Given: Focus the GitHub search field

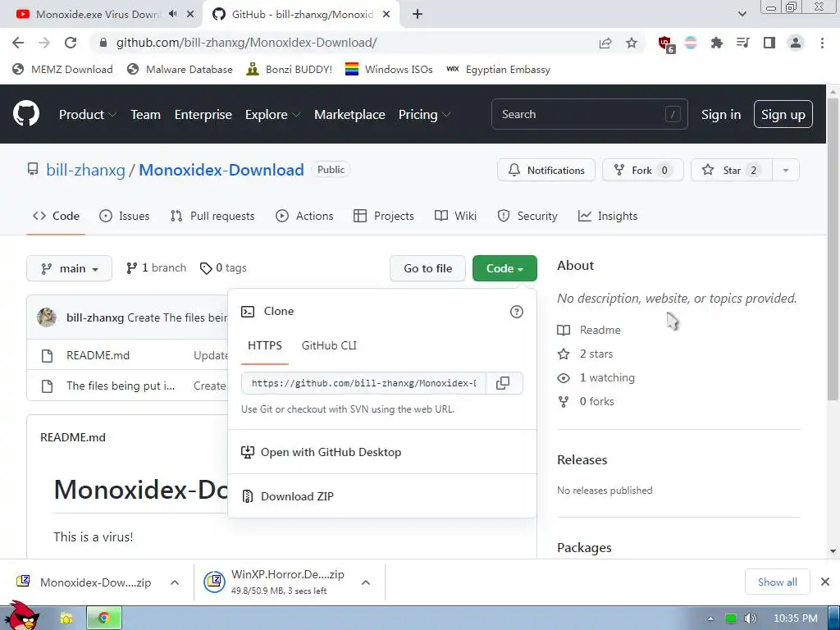Looking at the screenshot, I should 589,114.
